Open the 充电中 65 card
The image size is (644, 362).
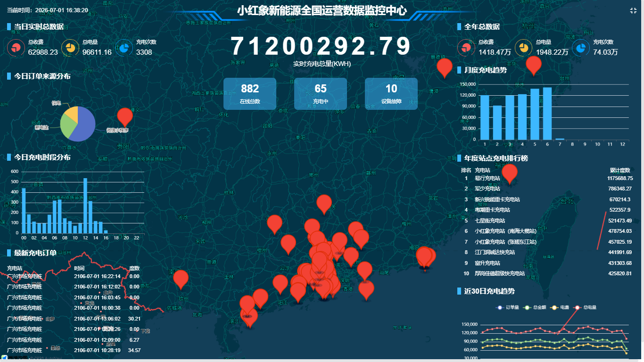tap(321, 94)
